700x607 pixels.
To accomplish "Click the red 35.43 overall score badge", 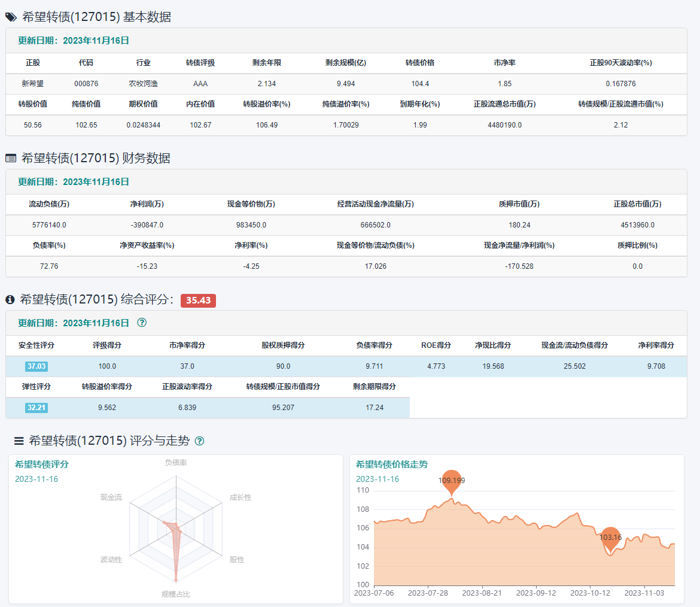I will pyautogui.click(x=198, y=301).
